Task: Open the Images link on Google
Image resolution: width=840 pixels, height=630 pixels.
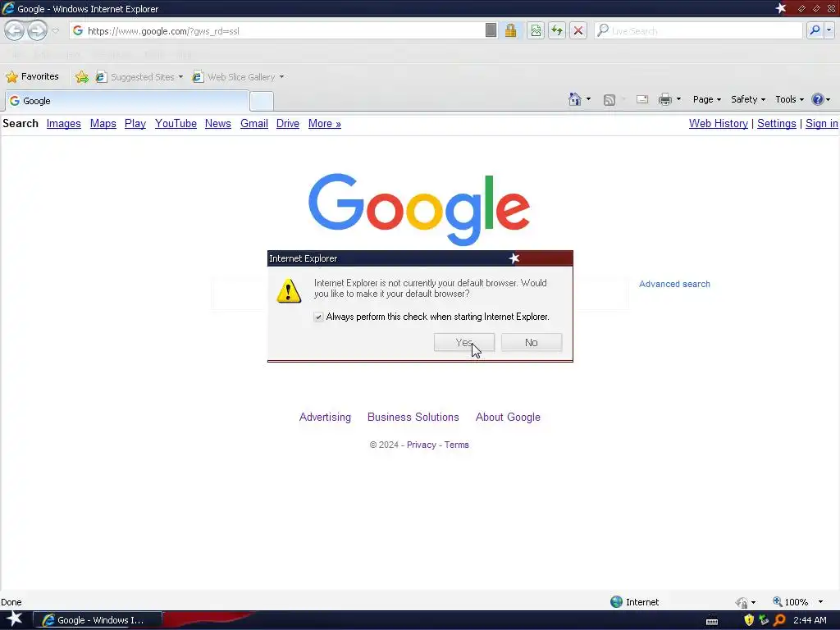Action: [64, 124]
